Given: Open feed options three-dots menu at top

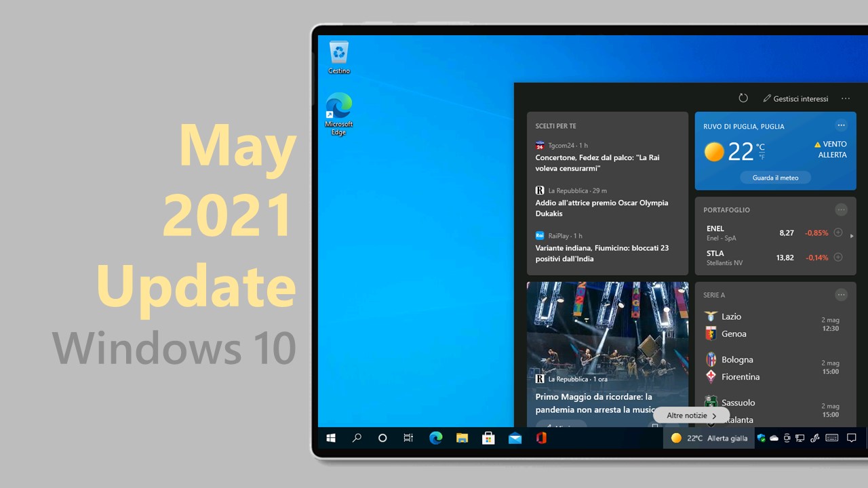Looking at the screenshot, I should [846, 98].
